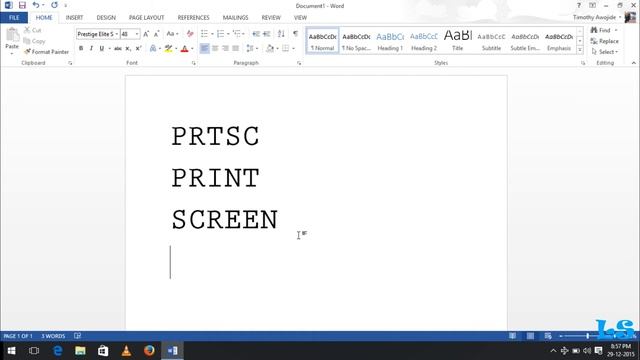
Task: Open Ribbon Display Options
Action: [x=592, y=5]
